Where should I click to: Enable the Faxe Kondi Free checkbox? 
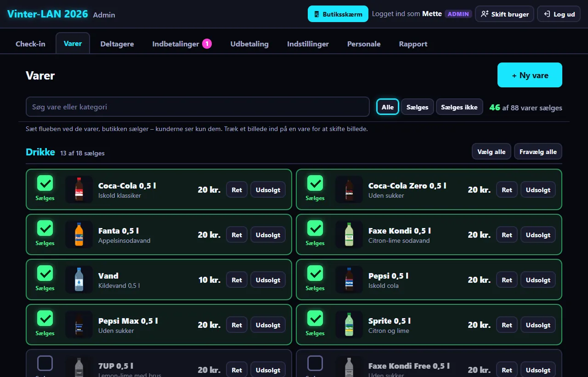tap(315, 363)
